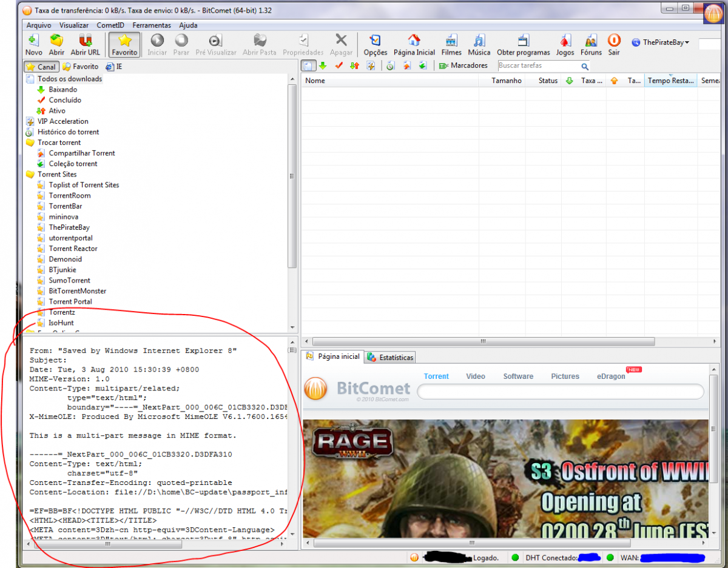Open the Abrir URL tool

pos(86,44)
